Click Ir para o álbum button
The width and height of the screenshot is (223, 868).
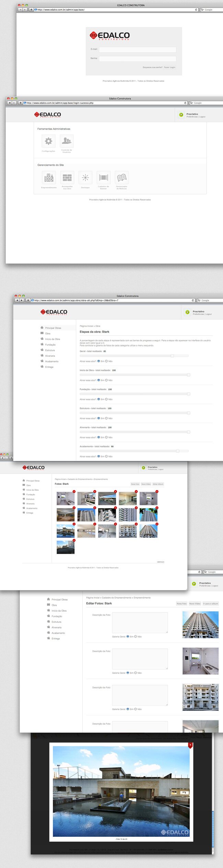(x=210, y=603)
